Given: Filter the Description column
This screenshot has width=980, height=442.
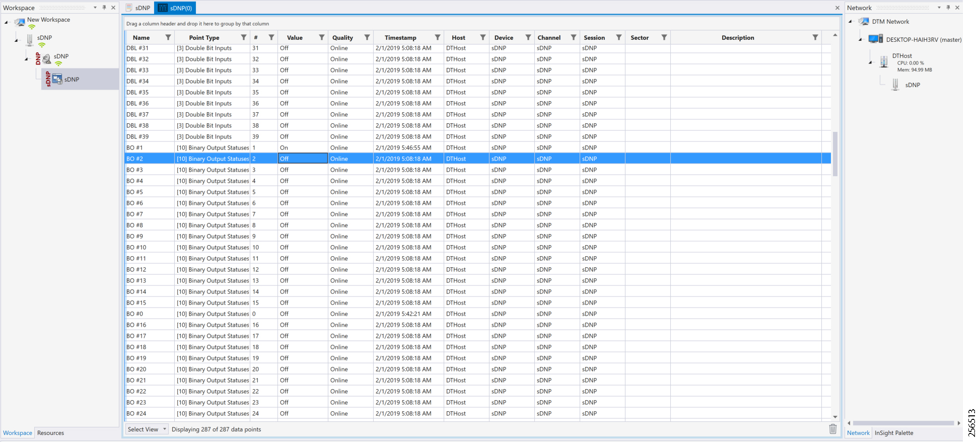Looking at the screenshot, I should [815, 37].
